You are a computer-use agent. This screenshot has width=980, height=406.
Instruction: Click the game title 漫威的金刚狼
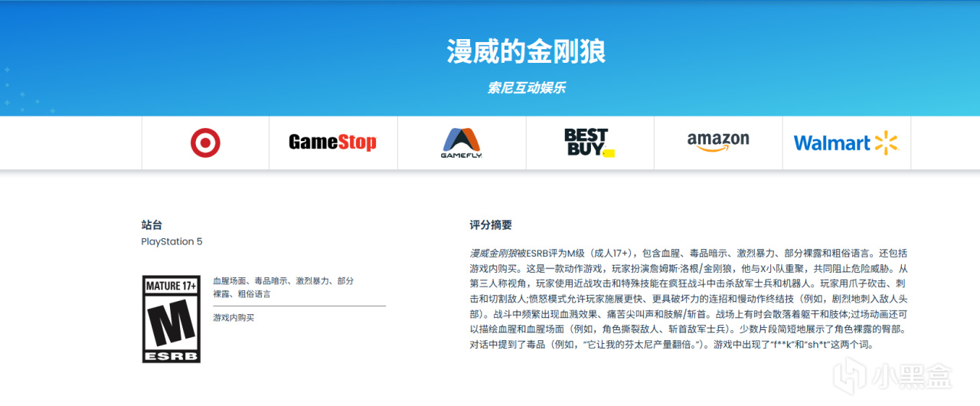[527, 52]
